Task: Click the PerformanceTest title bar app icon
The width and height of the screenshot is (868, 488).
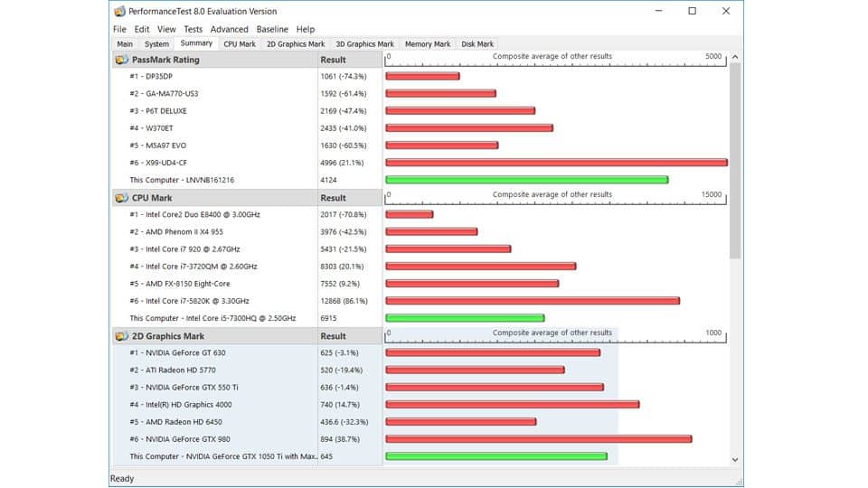Action: 119,11
